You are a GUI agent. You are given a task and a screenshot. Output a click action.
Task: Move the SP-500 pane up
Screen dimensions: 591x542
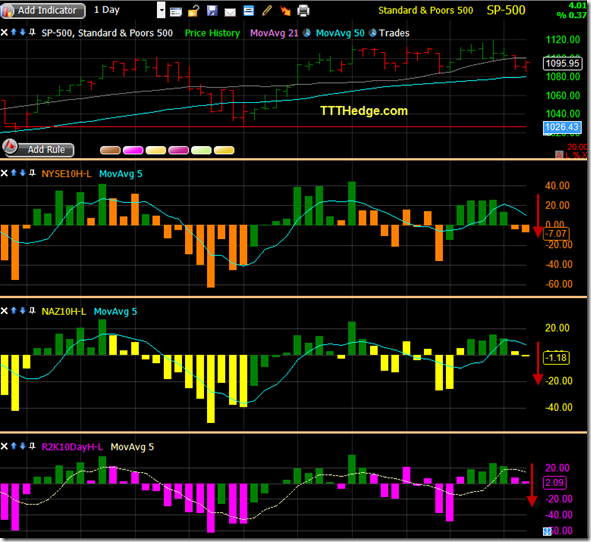click(x=14, y=32)
